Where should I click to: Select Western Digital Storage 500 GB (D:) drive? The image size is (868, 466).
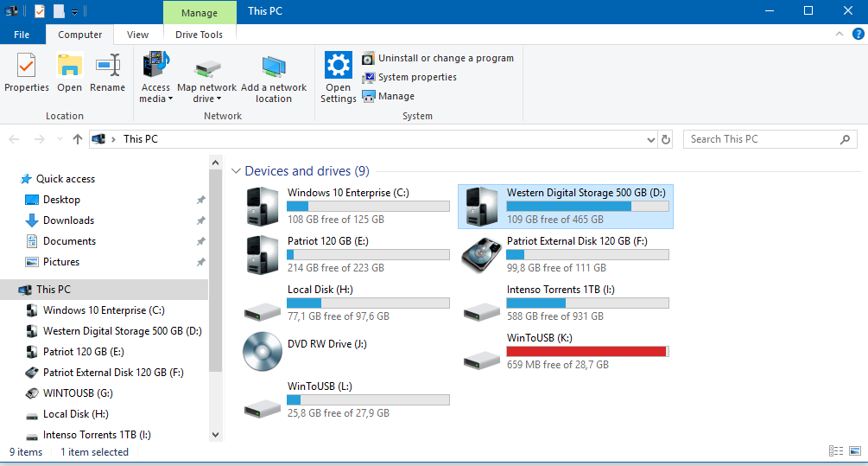pyautogui.click(x=565, y=206)
